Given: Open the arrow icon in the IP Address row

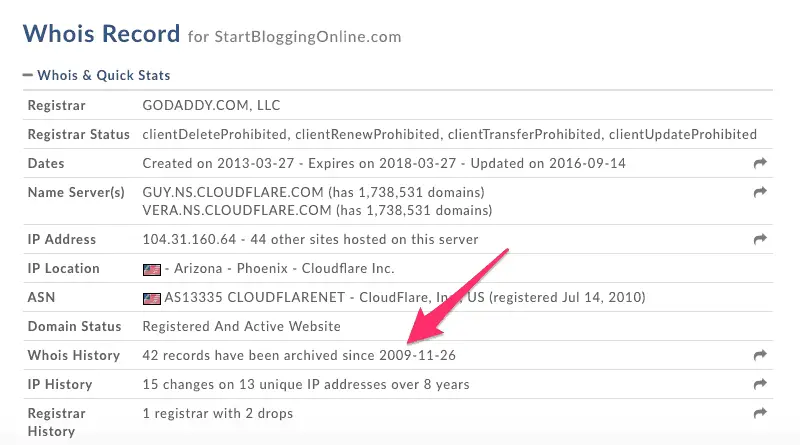Looking at the screenshot, I should pos(760,239).
